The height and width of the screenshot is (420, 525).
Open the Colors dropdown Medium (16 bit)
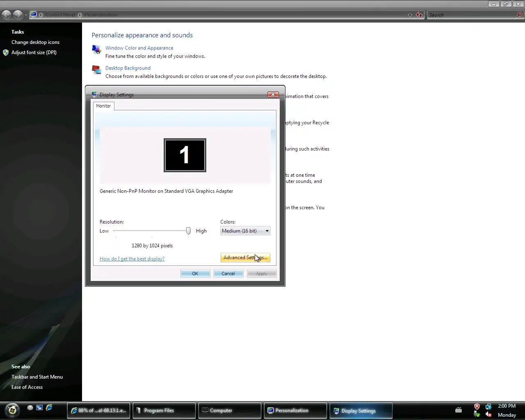(x=245, y=231)
